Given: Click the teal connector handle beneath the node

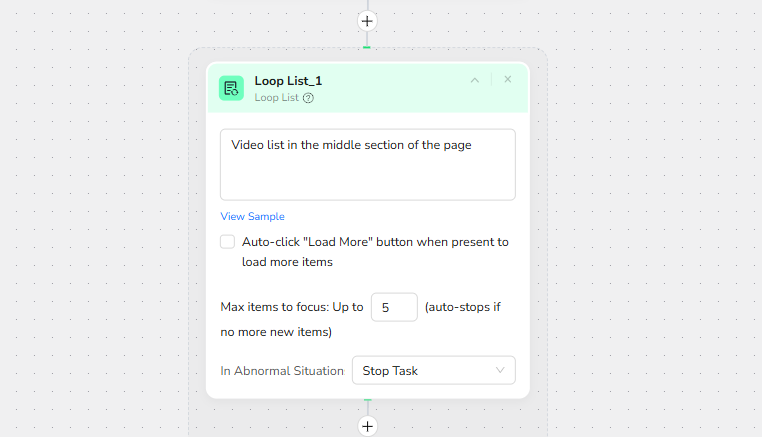Looking at the screenshot, I should (x=367, y=400).
